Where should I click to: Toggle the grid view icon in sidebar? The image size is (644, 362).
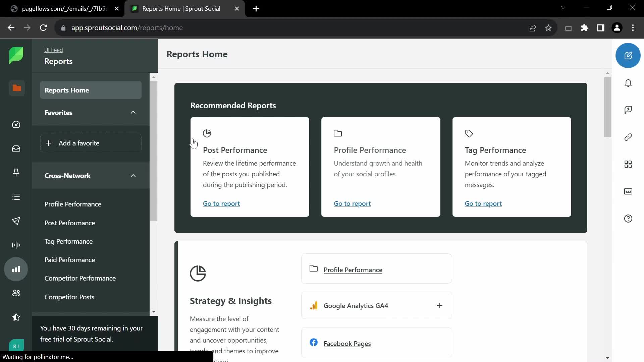tap(629, 164)
